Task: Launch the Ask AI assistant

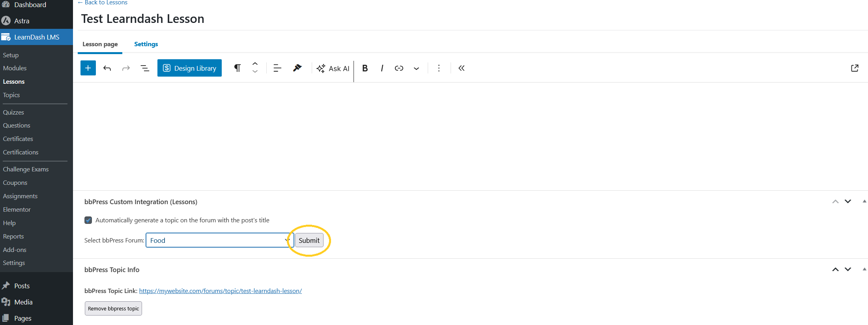Action: 333,68
